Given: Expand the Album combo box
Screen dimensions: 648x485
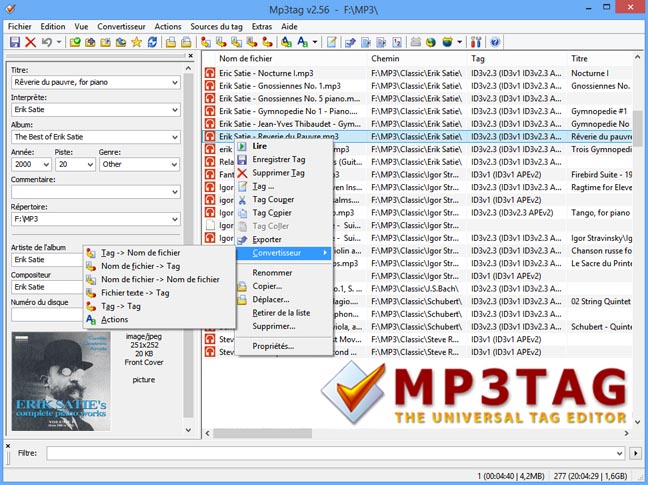Looking at the screenshot, I should pyautogui.click(x=175, y=137).
